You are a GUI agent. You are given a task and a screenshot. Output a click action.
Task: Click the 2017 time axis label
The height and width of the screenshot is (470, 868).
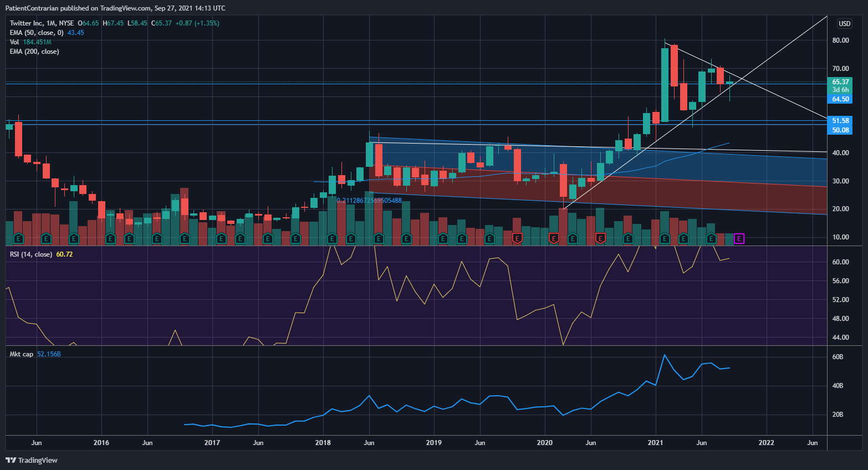point(212,443)
